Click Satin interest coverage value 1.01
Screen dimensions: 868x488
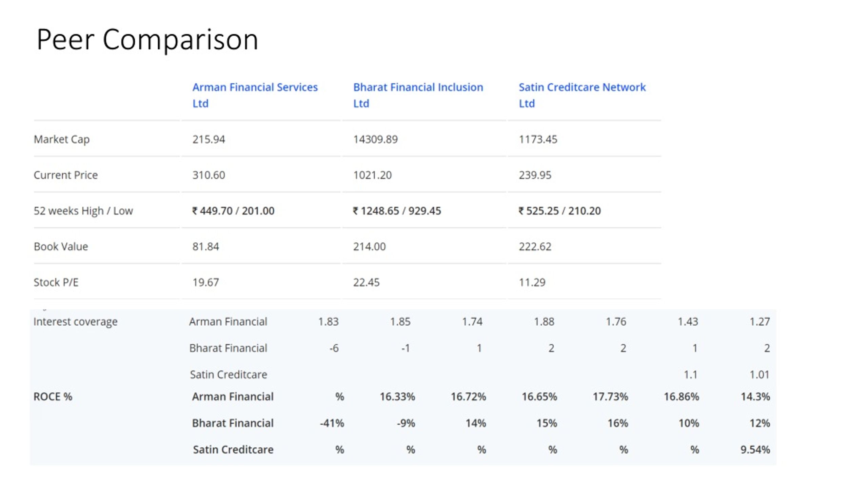pyautogui.click(x=759, y=374)
